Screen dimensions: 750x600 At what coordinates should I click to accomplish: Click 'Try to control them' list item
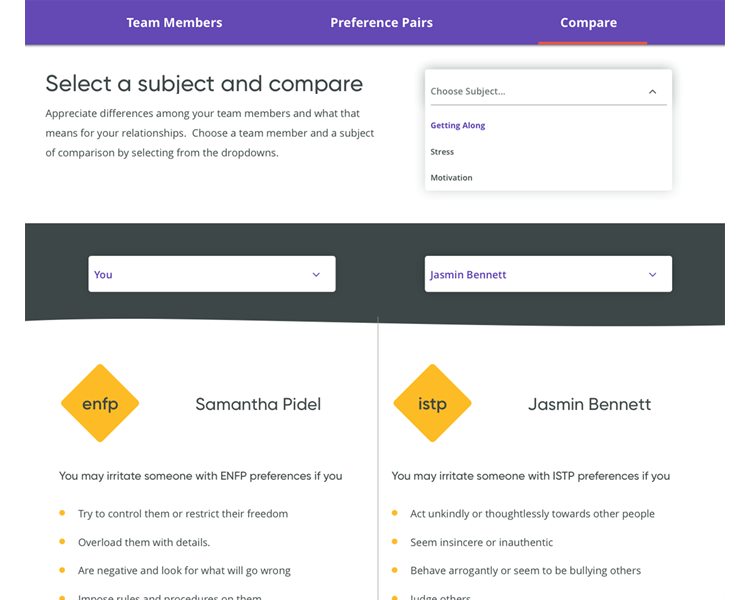183,514
